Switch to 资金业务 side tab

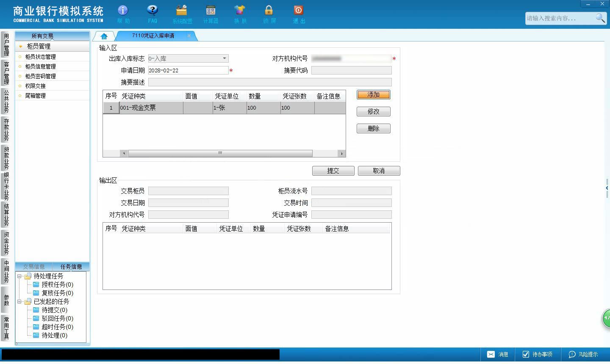6,243
